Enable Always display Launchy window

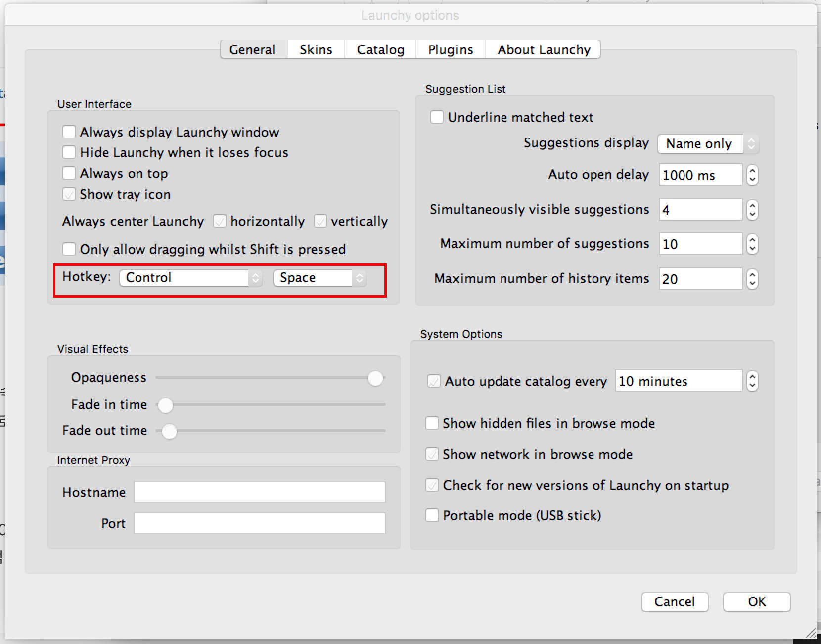point(69,132)
